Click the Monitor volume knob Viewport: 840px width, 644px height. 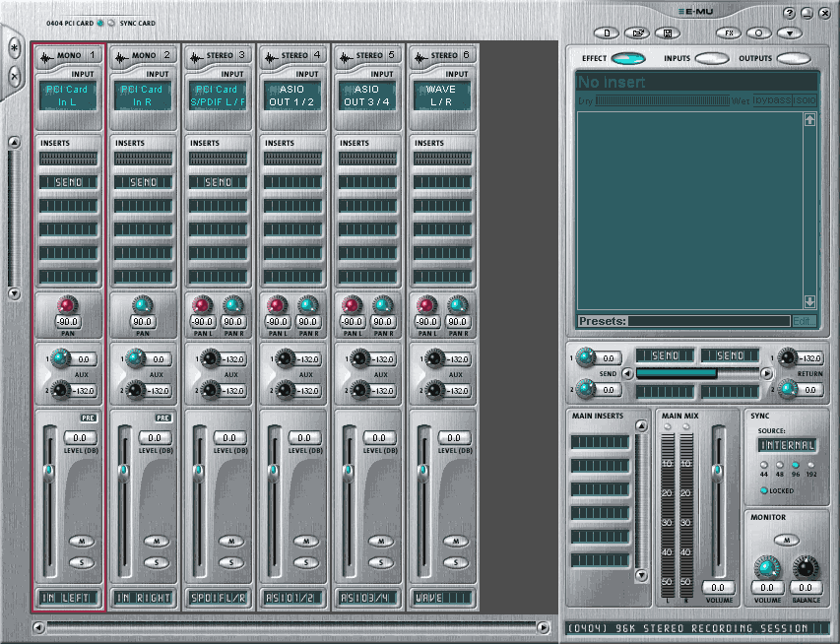(767, 567)
